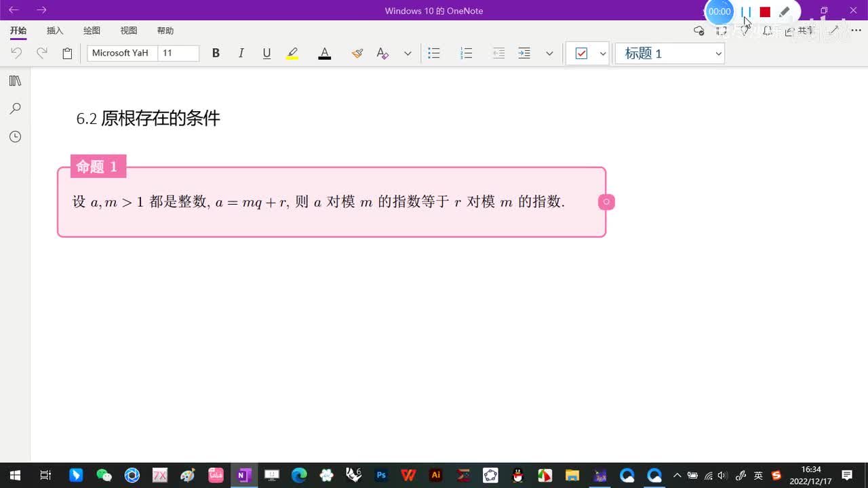The width and height of the screenshot is (868, 488).
Task: Toggle numbered list
Action: (x=466, y=53)
